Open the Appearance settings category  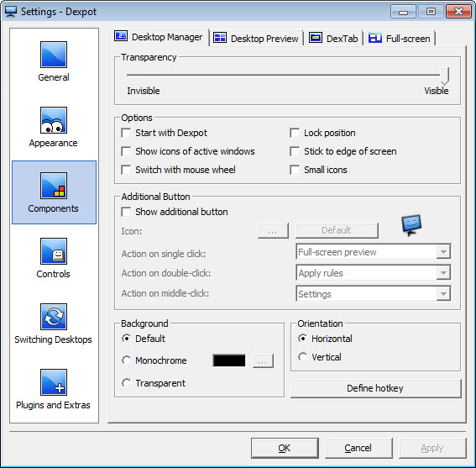tap(54, 128)
